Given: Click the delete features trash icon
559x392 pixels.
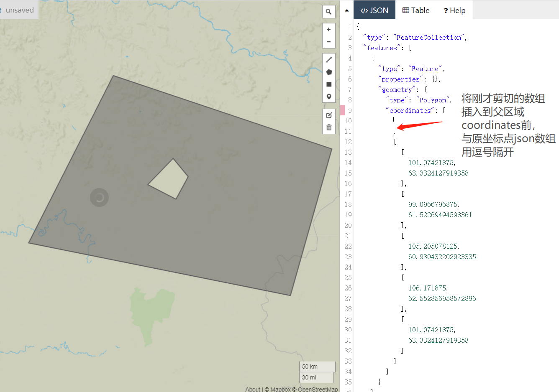Looking at the screenshot, I should (x=329, y=127).
